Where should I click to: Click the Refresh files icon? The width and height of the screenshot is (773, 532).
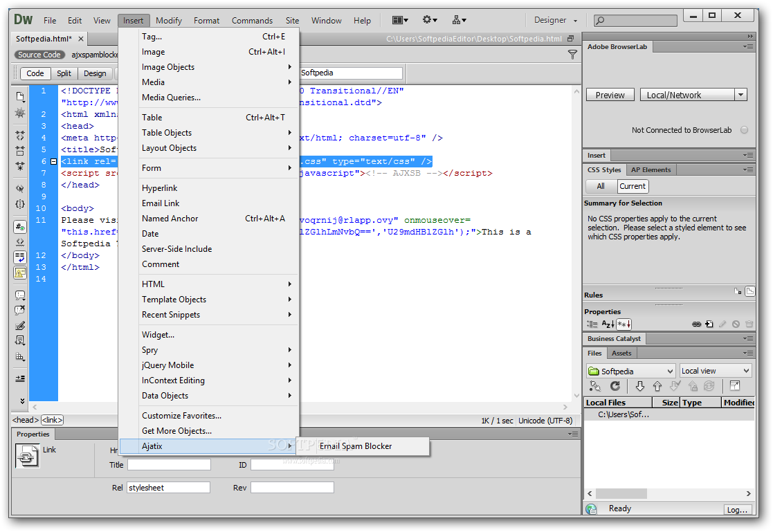615,386
